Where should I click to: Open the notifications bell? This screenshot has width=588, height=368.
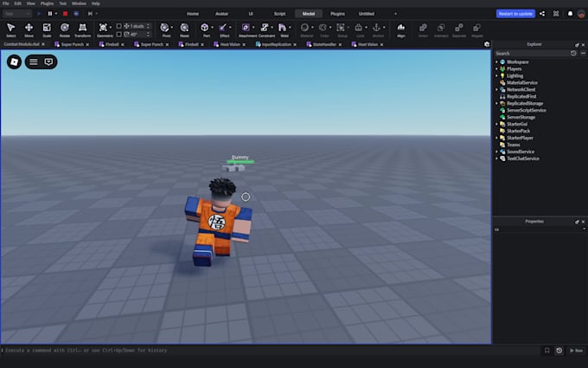570,14
